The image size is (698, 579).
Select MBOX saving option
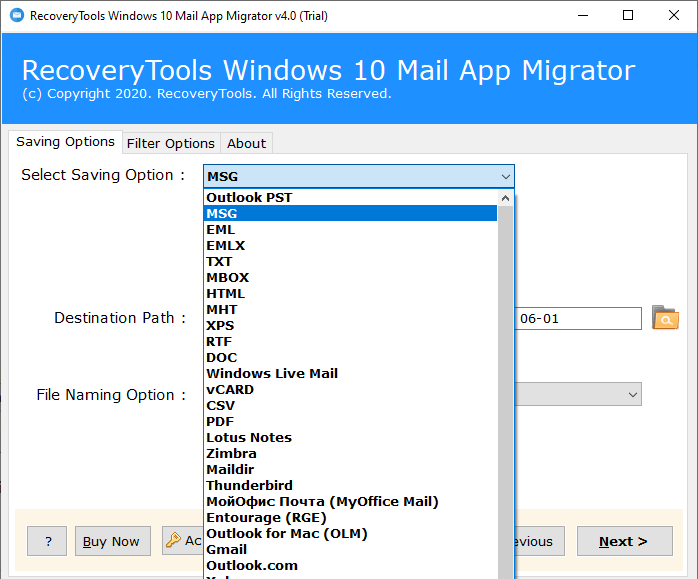[x=350, y=277]
